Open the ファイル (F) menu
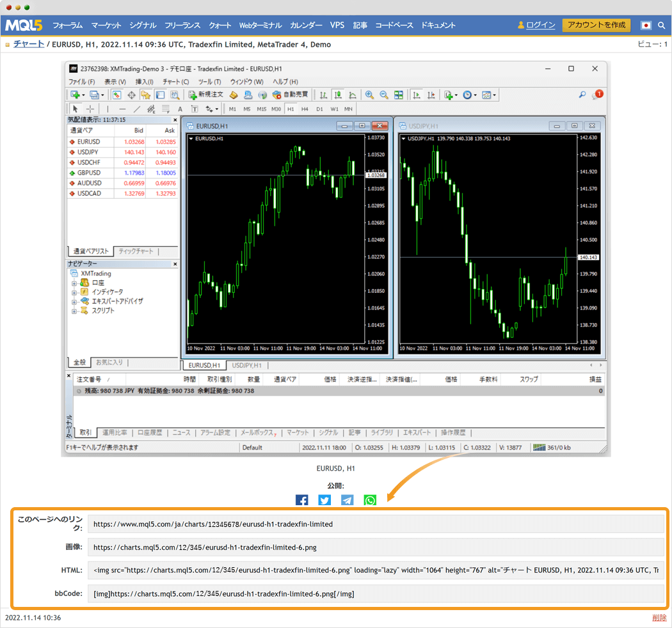Image resolution: width=672 pixels, height=628 pixels. pos(82,81)
